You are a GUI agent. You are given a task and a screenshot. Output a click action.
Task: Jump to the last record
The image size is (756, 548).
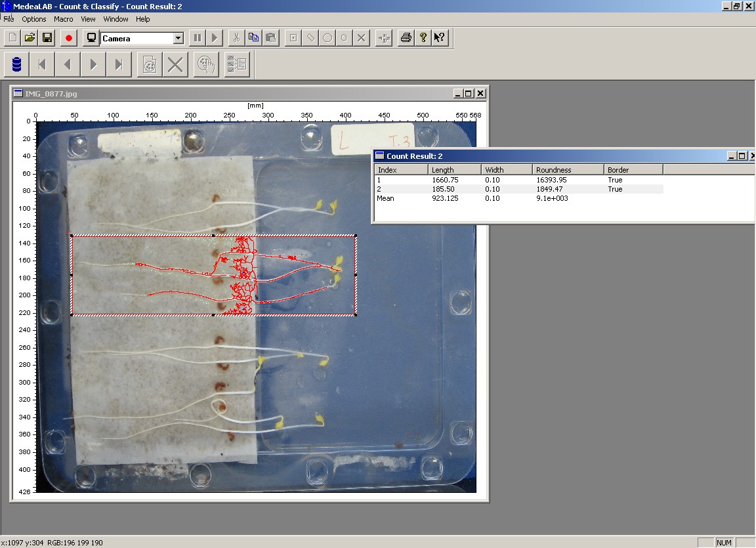pos(119,64)
